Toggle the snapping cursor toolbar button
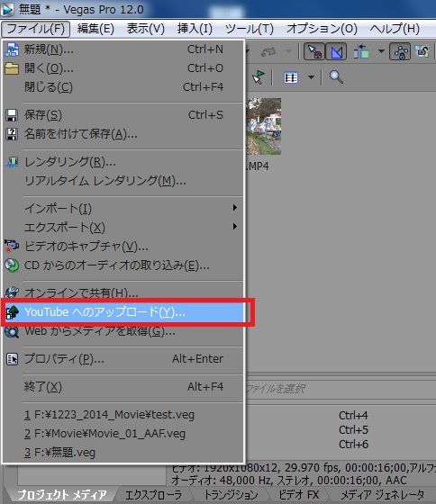The image size is (436, 504). point(314,51)
